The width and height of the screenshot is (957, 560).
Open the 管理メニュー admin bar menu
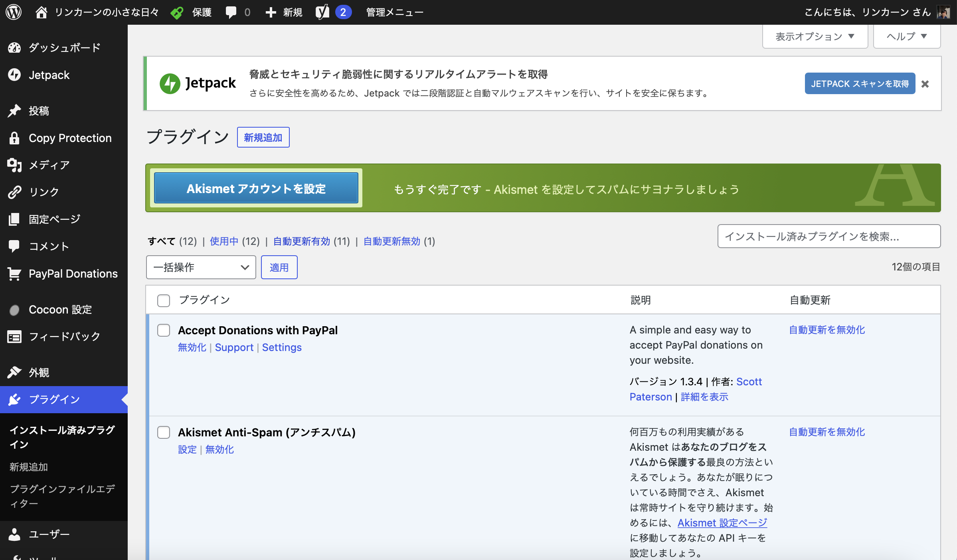click(395, 12)
